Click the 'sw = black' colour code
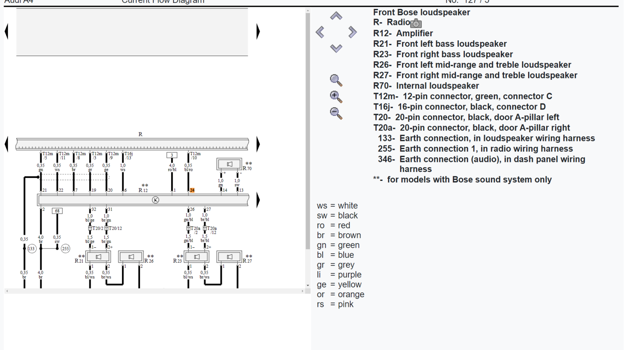Screen dimensions: 644x350 point(337,215)
